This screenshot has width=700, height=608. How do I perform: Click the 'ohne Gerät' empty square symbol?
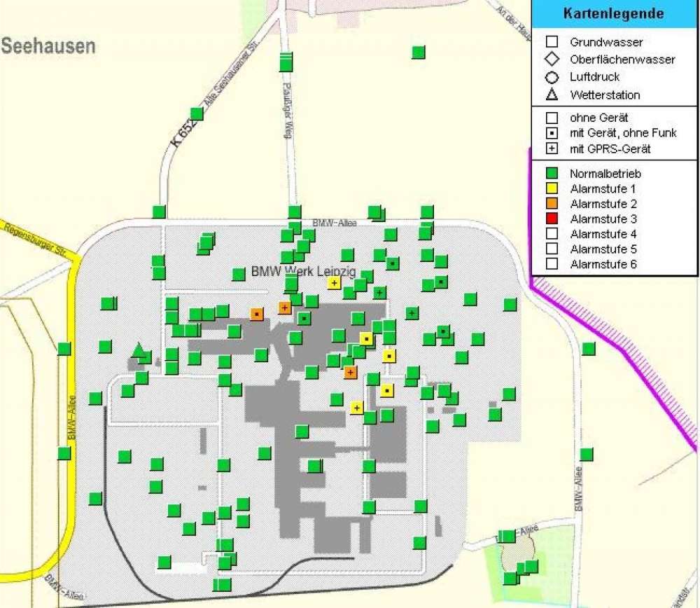point(552,118)
